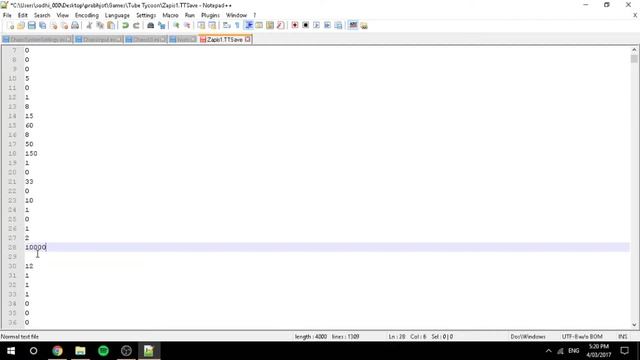Viewport: 640px width, 360px height.
Task: Click the last toolbar plugin icon
Action: tap(364, 26)
